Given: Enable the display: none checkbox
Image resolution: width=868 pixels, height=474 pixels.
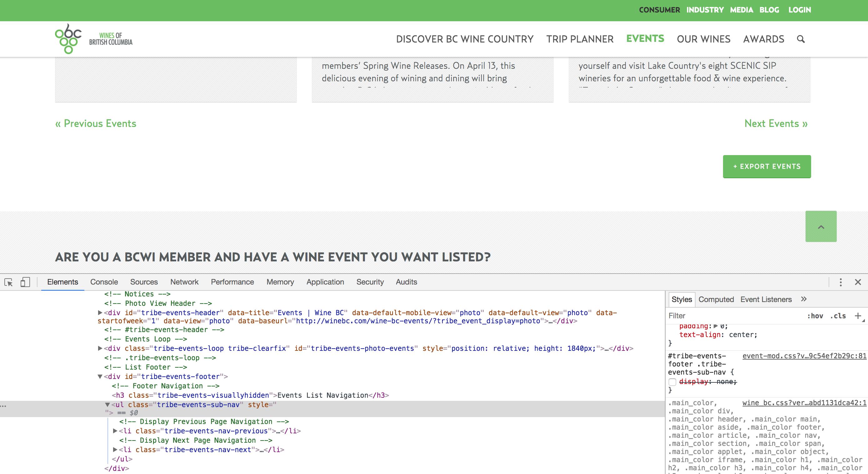Looking at the screenshot, I should pyautogui.click(x=672, y=382).
